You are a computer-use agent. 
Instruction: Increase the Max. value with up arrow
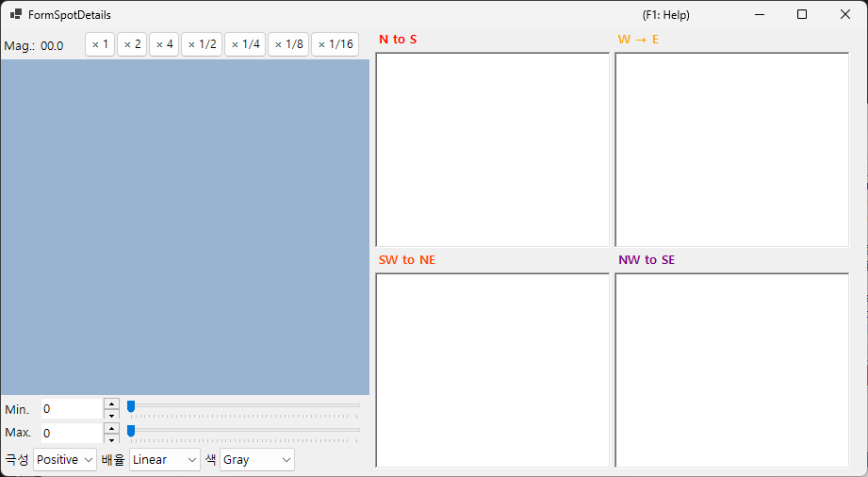pyautogui.click(x=112, y=429)
